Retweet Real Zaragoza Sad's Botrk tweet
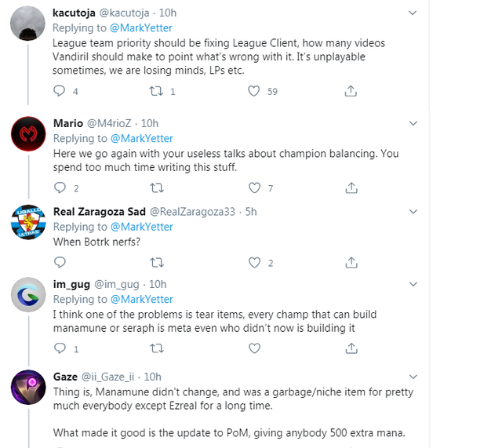 pyautogui.click(x=156, y=263)
